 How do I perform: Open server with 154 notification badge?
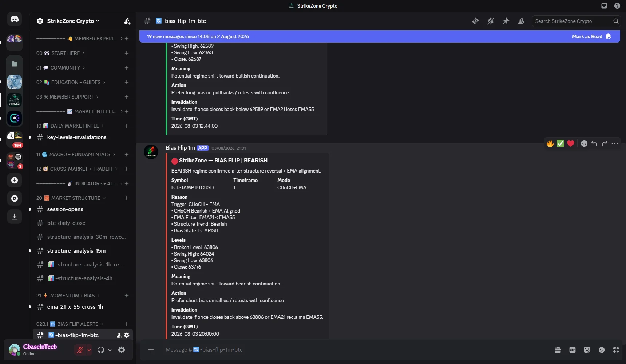(15, 139)
